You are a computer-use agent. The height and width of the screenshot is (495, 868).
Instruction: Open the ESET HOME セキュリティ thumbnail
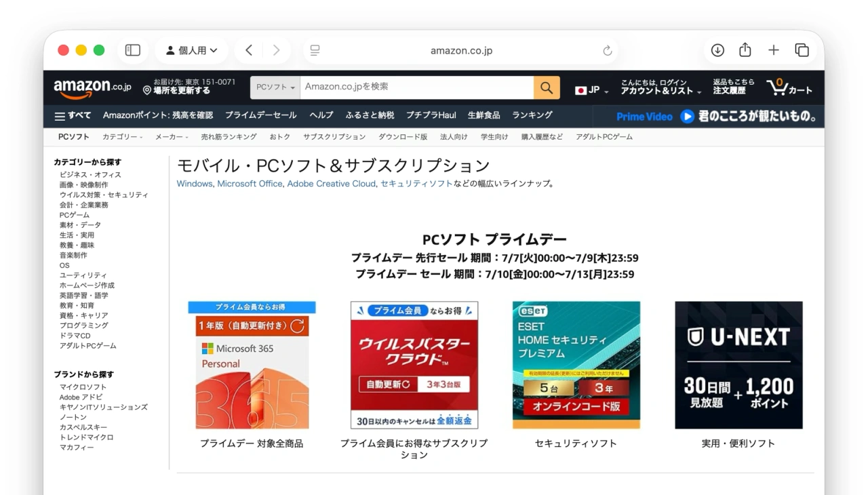pos(576,365)
